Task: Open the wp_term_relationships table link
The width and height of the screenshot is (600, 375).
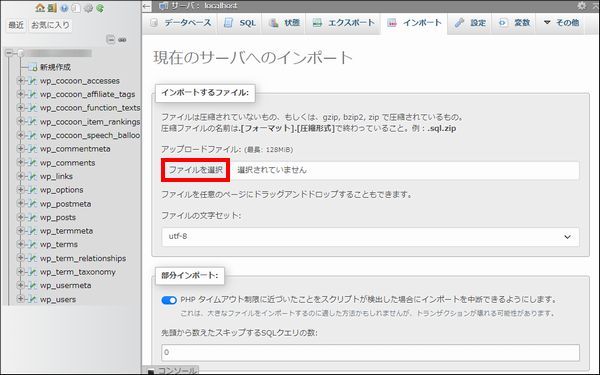Action: tap(83, 258)
